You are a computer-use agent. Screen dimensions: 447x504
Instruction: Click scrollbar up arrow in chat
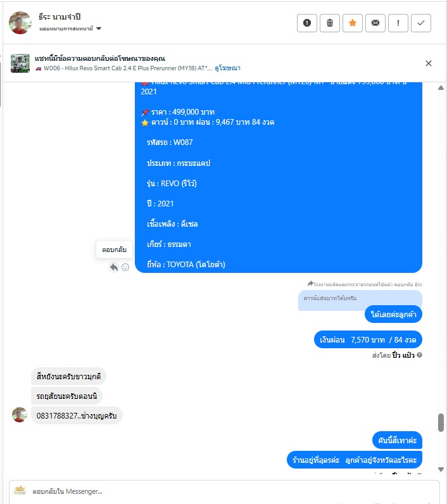tap(441, 88)
